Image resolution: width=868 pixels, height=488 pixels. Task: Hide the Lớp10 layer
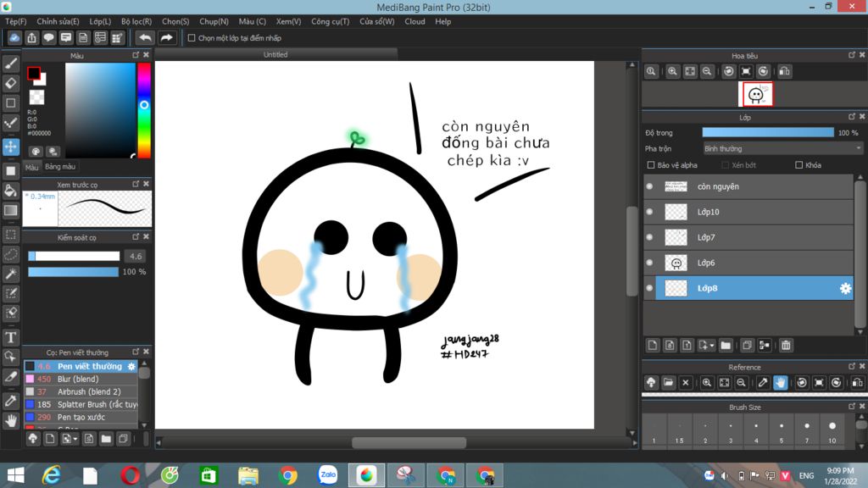650,212
